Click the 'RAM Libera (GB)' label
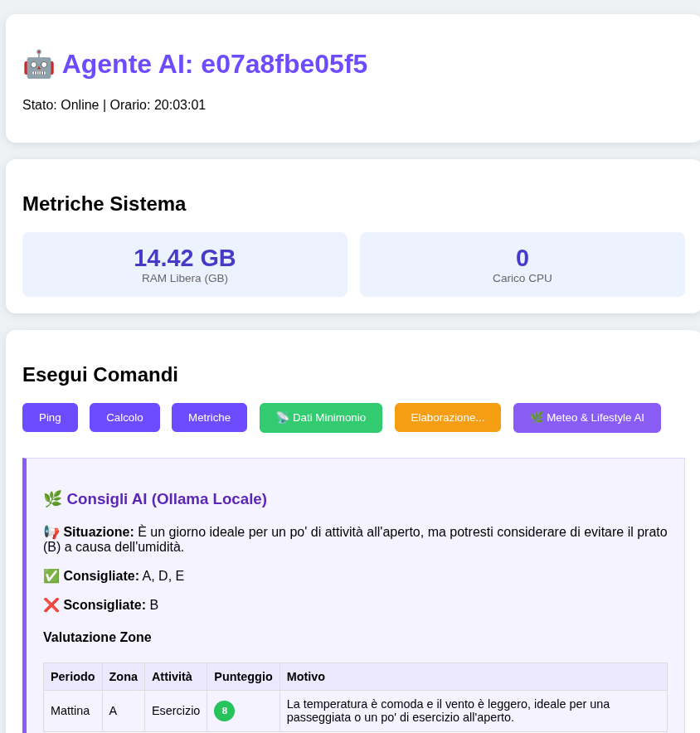Screen dimensions: 700x733 coord(185,278)
